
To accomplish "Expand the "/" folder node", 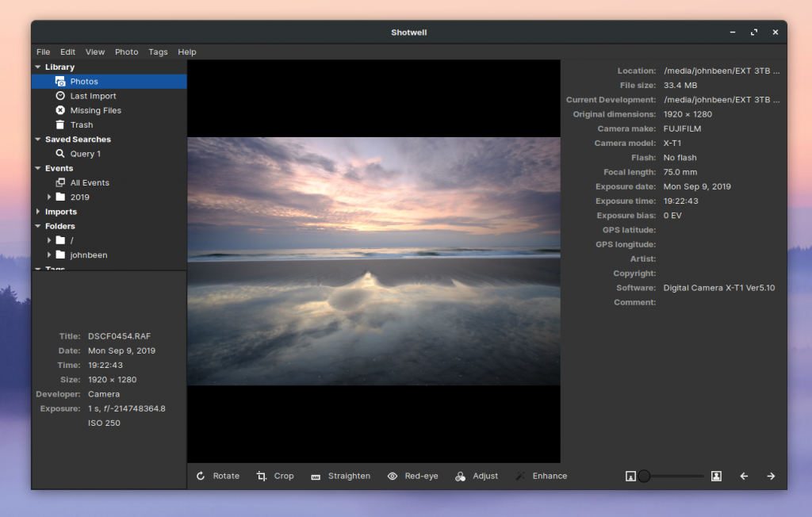I will point(48,240).
